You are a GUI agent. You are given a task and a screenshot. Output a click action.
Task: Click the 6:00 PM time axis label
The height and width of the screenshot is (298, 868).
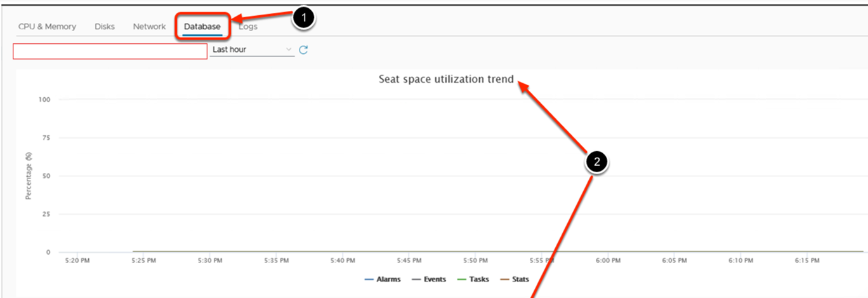point(607,261)
